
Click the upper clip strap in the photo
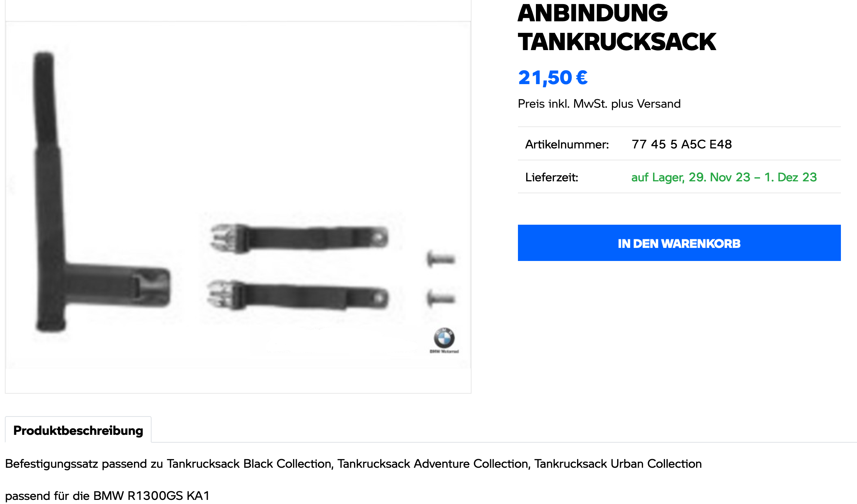point(299,238)
